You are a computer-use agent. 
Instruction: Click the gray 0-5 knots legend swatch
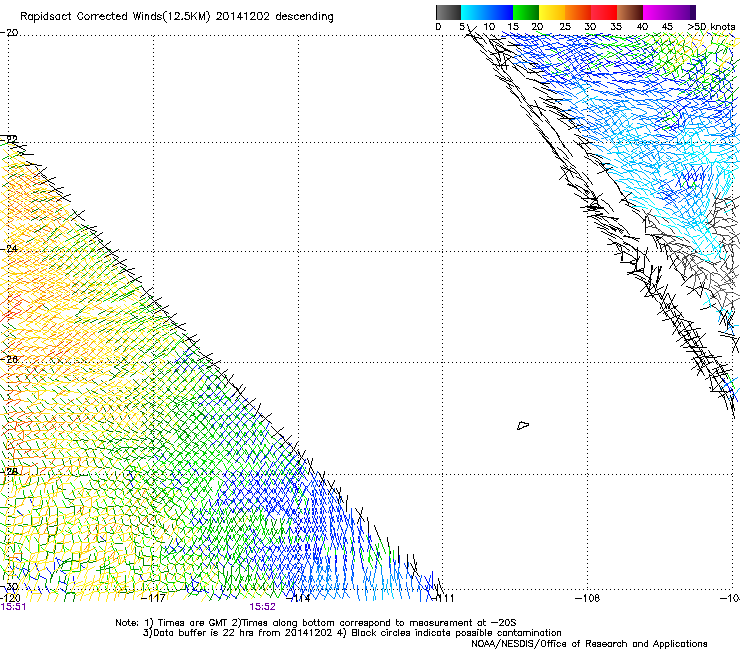[448, 12]
